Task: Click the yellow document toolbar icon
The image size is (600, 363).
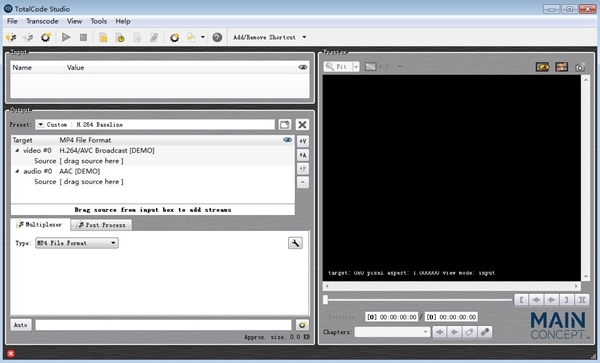Action: click(x=103, y=37)
